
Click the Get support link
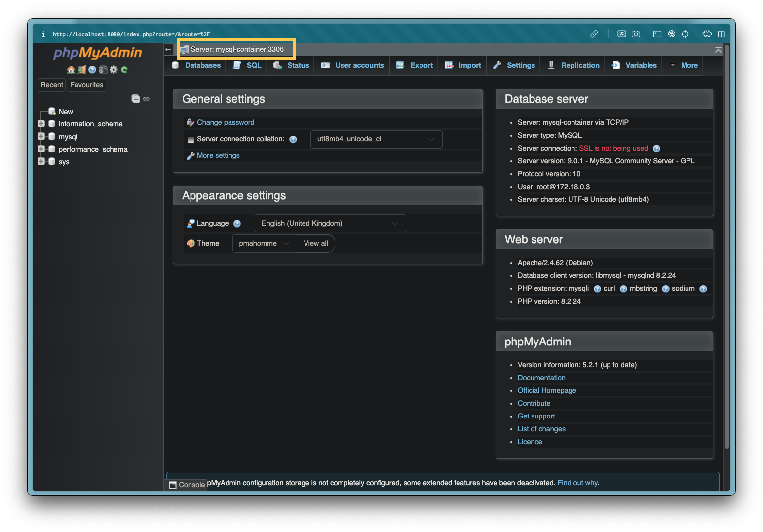536,416
